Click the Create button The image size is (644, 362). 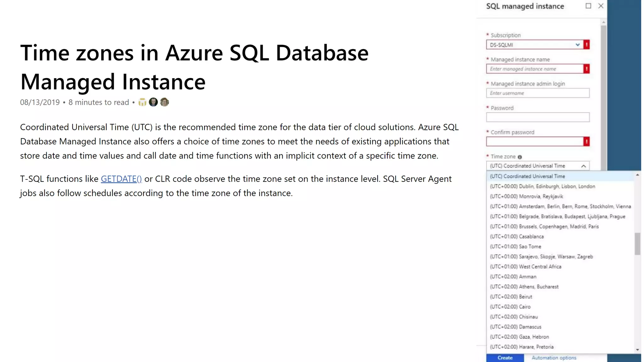click(505, 358)
